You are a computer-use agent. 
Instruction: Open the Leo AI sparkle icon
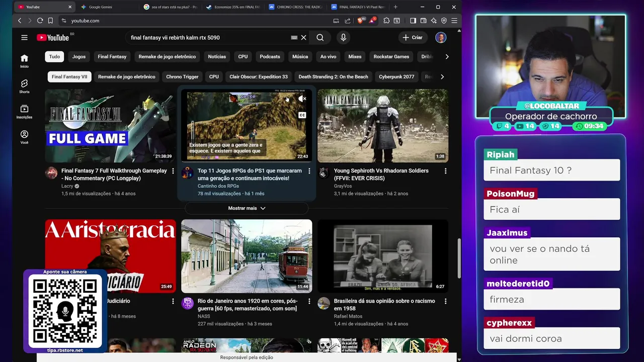pyautogui.click(x=433, y=21)
